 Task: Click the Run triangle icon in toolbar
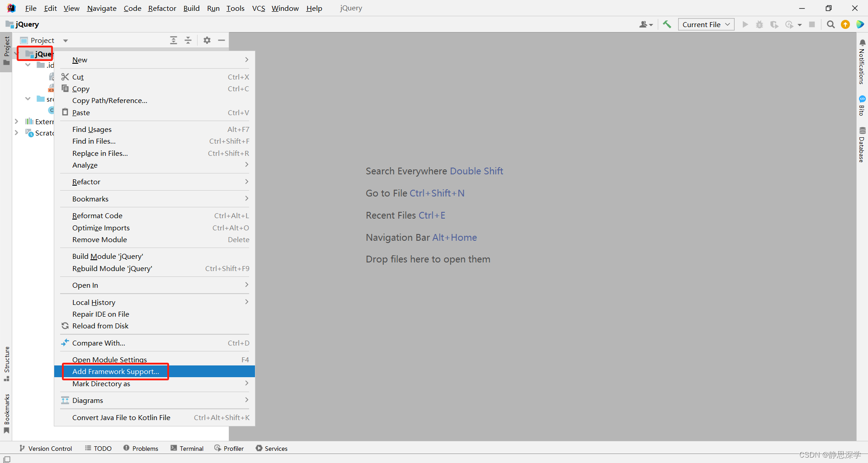point(745,24)
